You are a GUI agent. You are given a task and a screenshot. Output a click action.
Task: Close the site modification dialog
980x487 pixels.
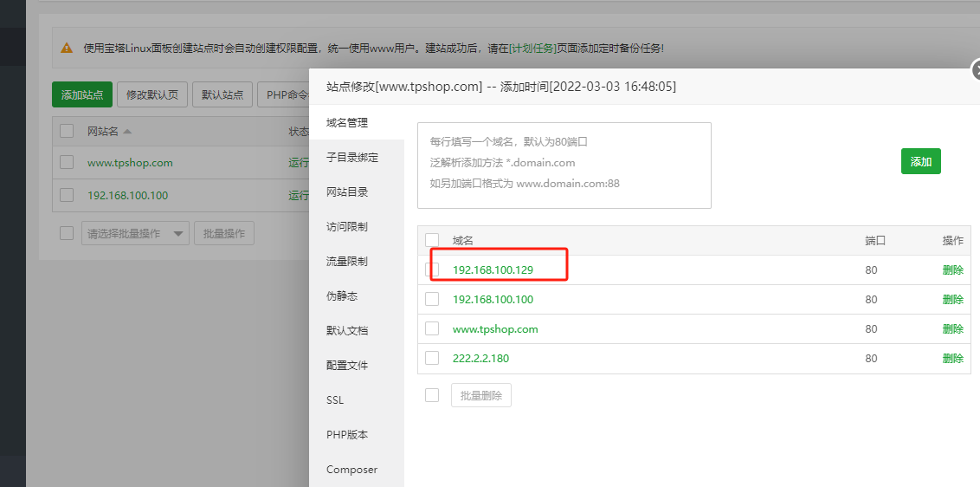coord(976,70)
